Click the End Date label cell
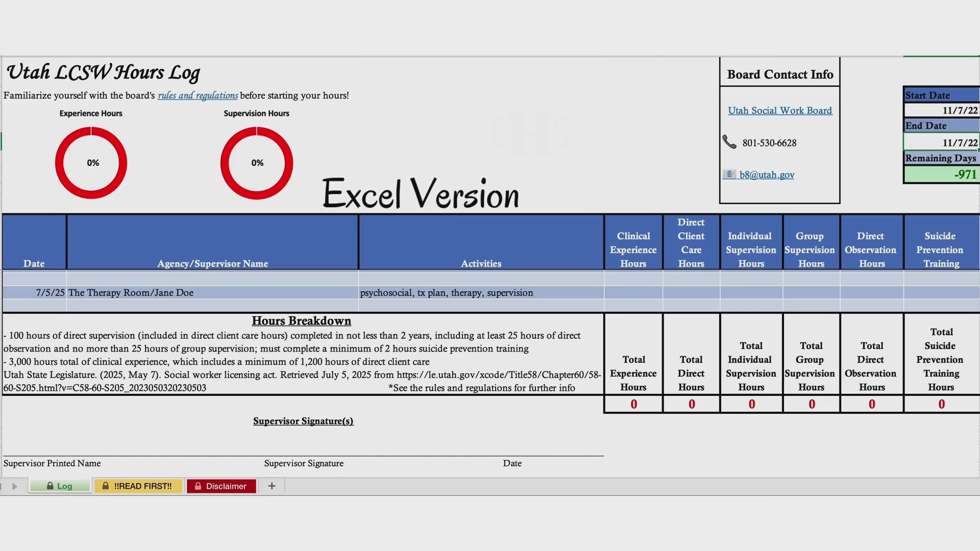 (x=942, y=126)
